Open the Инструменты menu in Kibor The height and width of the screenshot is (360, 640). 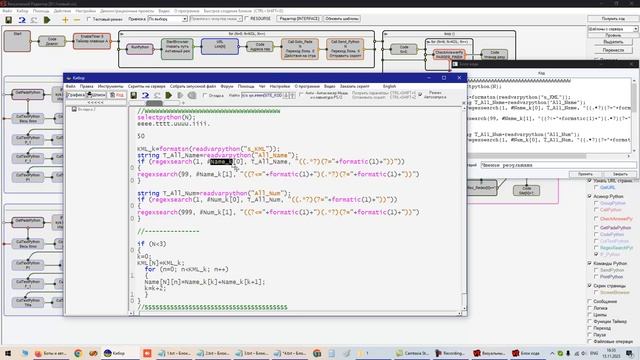point(110,87)
